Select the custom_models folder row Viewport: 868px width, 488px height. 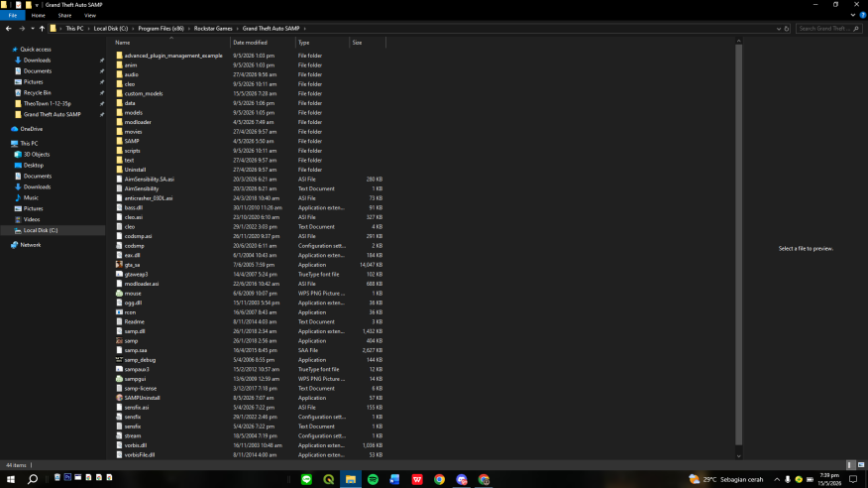coord(249,93)
